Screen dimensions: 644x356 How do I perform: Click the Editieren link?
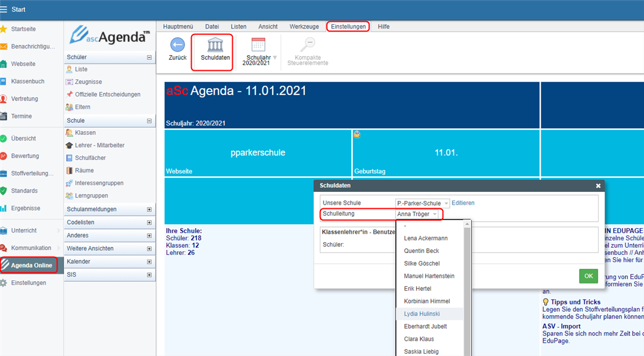point(463,203)
